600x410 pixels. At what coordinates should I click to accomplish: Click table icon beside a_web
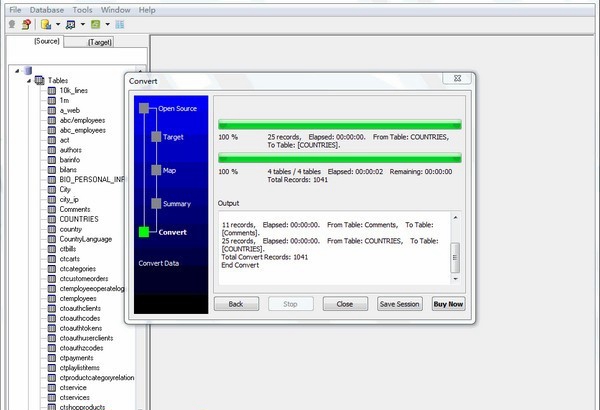(x=52, y=110)
